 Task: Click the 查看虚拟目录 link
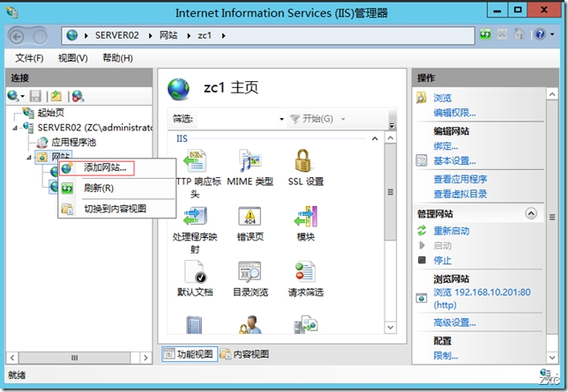(x=460, y=194)
